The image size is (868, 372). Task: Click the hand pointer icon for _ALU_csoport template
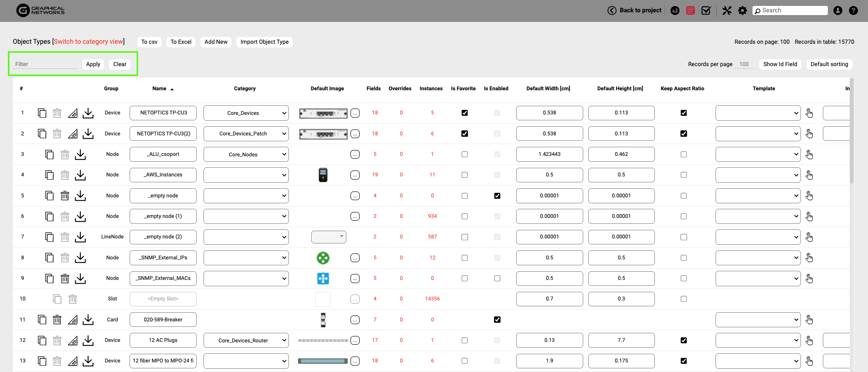click(x=809, y=155)
